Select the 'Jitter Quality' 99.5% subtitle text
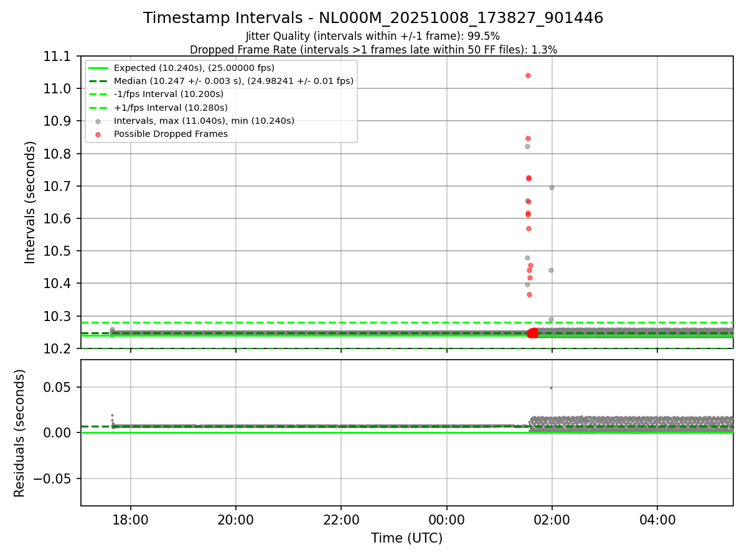 tap(373, 37)
